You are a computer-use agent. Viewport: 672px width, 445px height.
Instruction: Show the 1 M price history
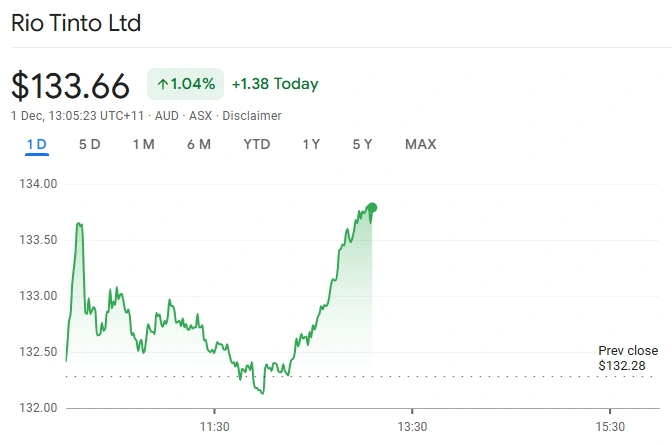(143, 144)
